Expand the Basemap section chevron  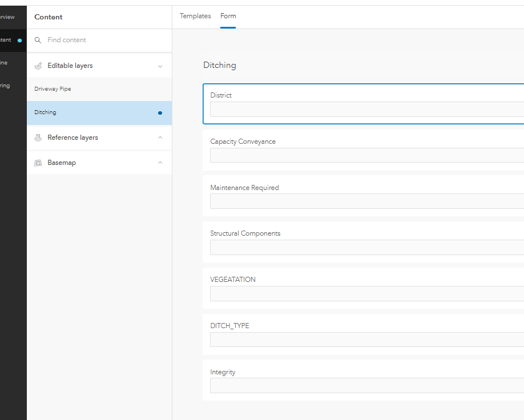(160, 163)
